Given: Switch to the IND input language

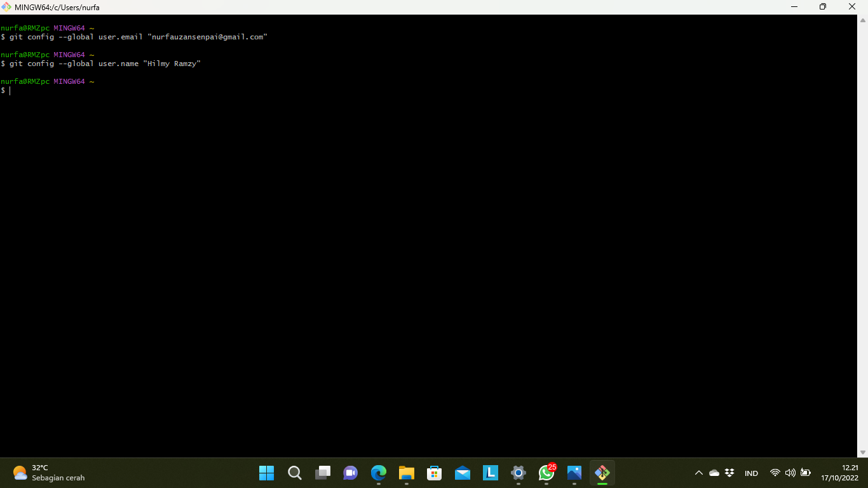Looking at the screenshot, I should (751, 473).
